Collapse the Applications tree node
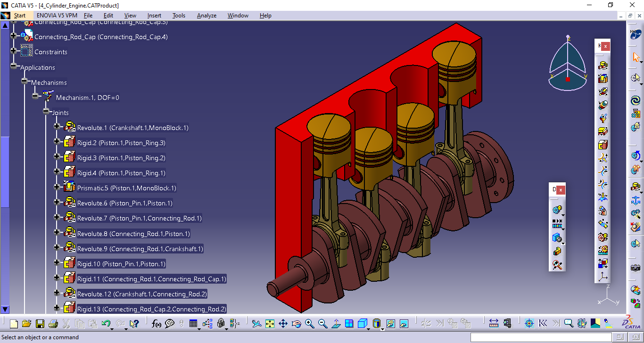Screen dimensions: 644x343 14,66
